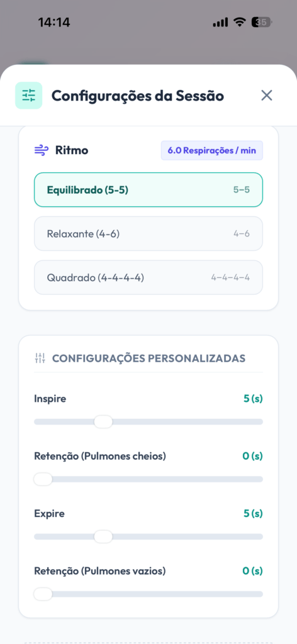The height and width of the screenshot is (644, 297).
Task: Tap the teal settings sliders header icon
Action: coord(29,96)
